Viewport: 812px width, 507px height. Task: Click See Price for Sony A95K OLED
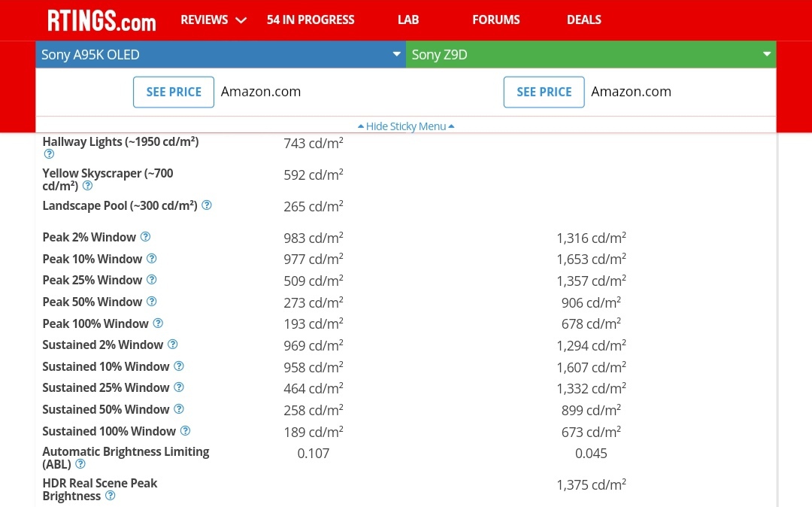coord(174,92)
